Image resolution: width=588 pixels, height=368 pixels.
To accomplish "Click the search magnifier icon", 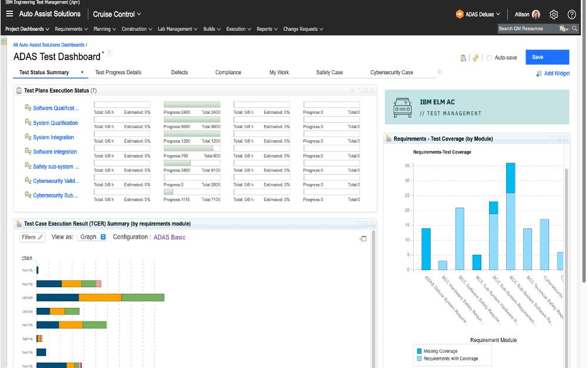I will [x=574, y=28].
